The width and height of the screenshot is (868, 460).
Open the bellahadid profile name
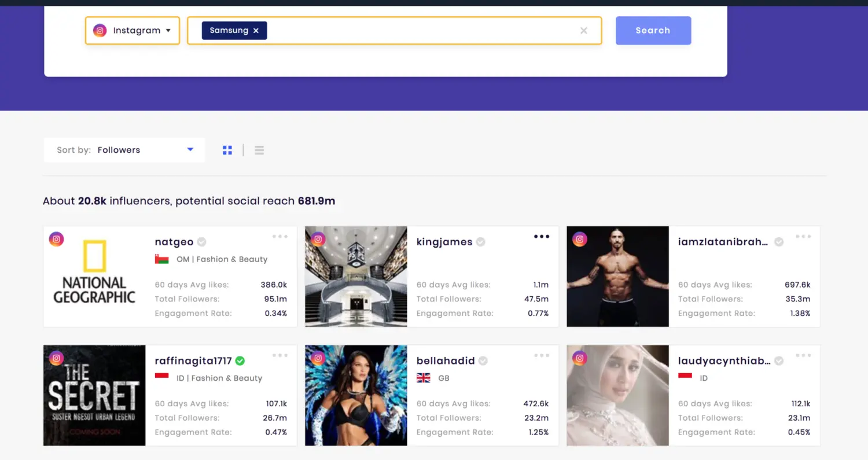pos(446,360)
